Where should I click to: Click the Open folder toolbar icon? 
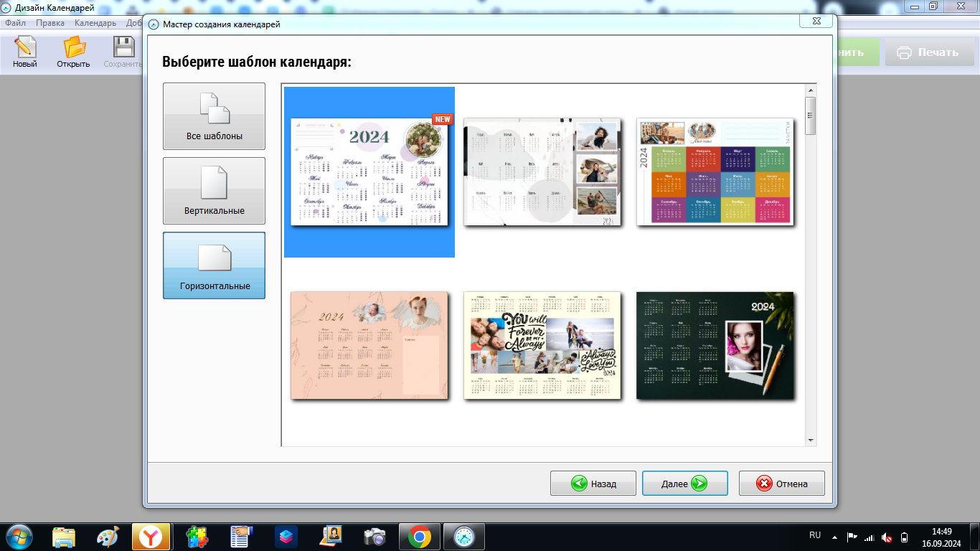[x=73, y=52]
